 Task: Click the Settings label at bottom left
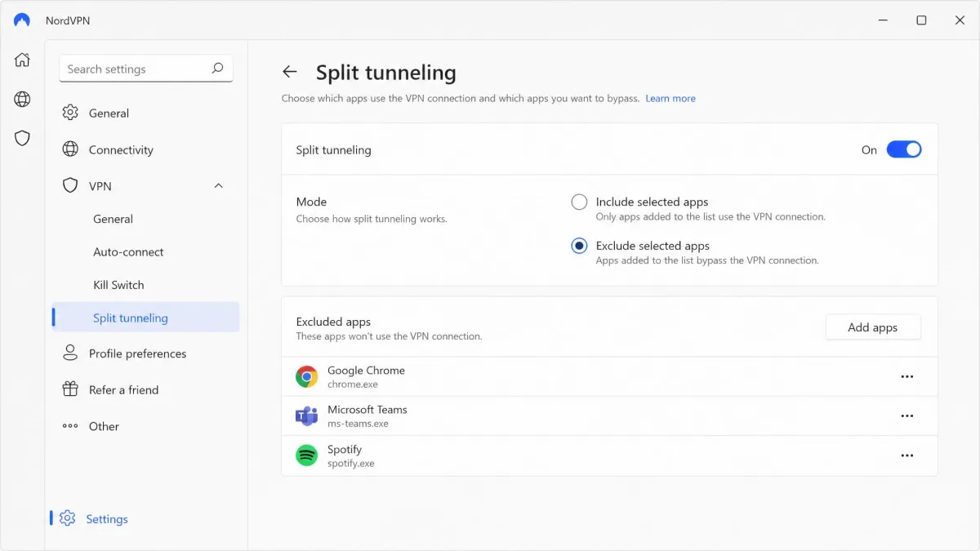pyautogui.click(x=107, y=519)
